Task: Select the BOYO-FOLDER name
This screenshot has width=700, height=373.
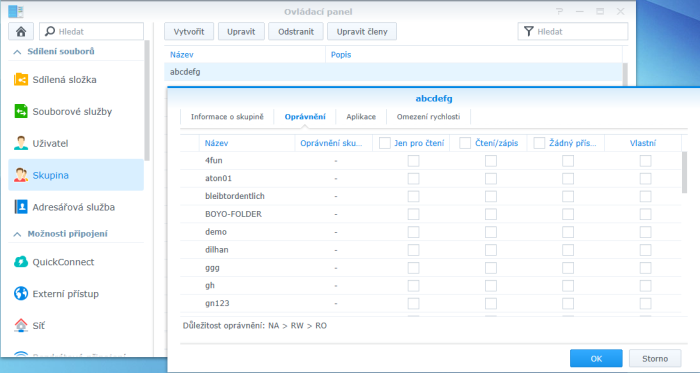Action: coord(233,214)
